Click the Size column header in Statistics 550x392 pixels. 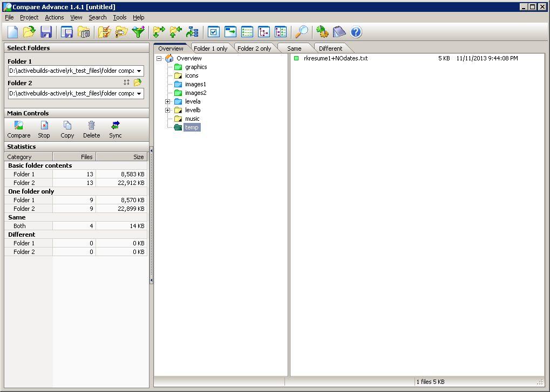click(x=121, y=157)
